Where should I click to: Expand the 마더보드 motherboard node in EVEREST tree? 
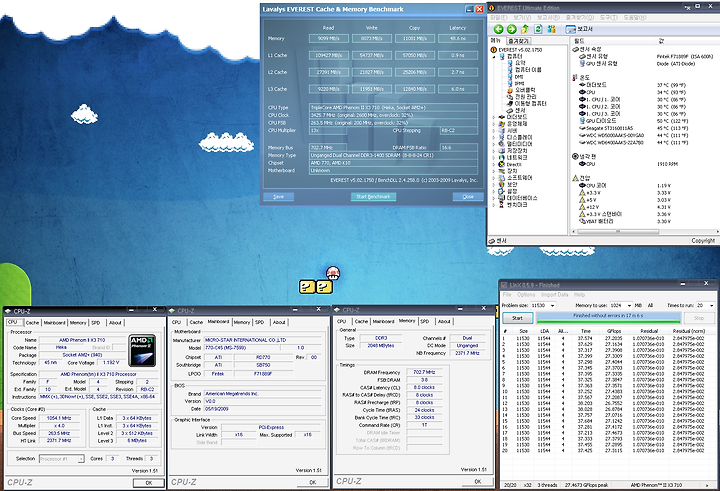click(x=494, y=118)
